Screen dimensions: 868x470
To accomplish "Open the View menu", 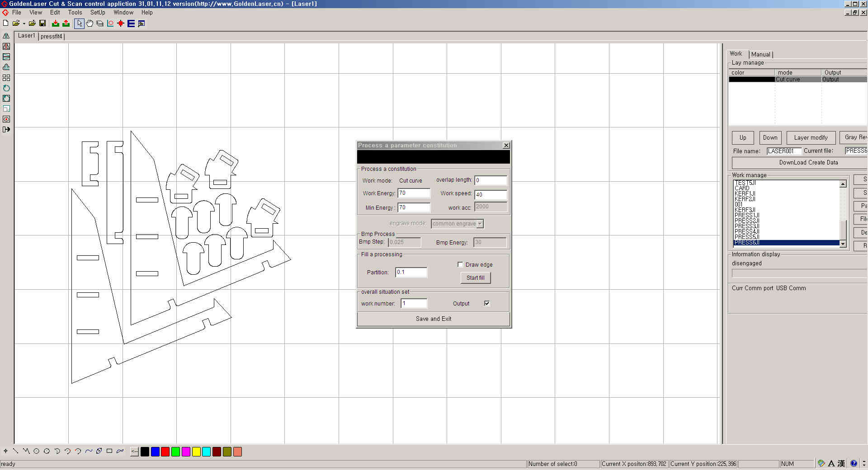I will click(x=36, y=12).
